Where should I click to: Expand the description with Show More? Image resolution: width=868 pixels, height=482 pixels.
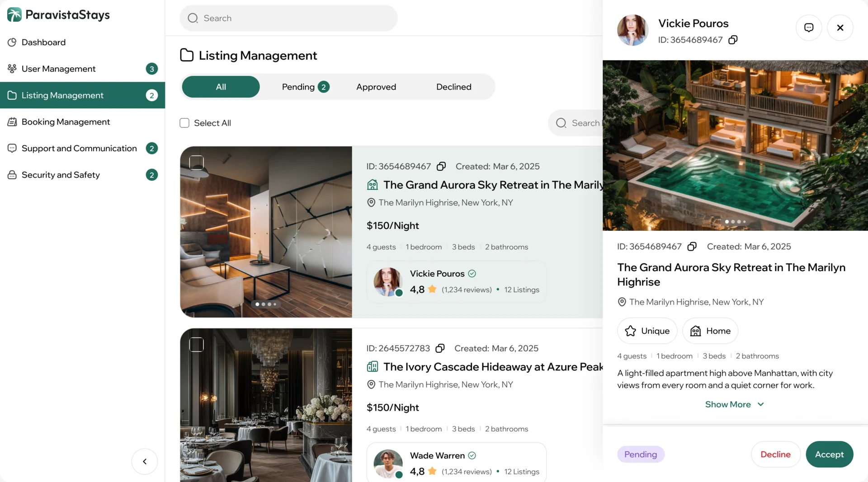point(735,404)
